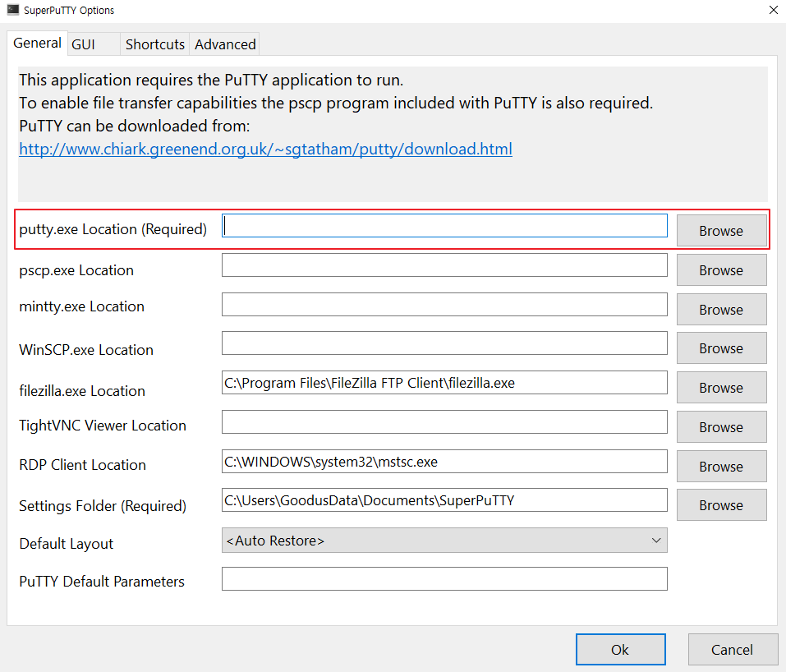Browse for putty.exe location
The height and width of the screenshot is (672, 786).
tap(721, 231)
